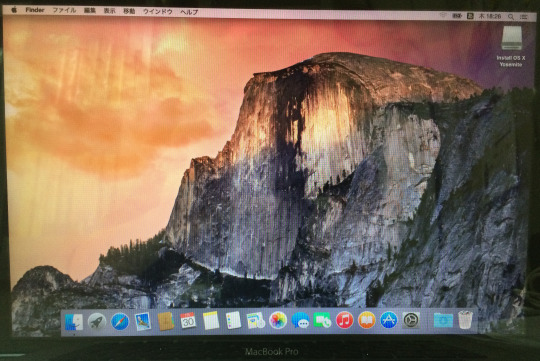Open Contacts brown book icon
The image size is (540, 361).
(166, 321)
